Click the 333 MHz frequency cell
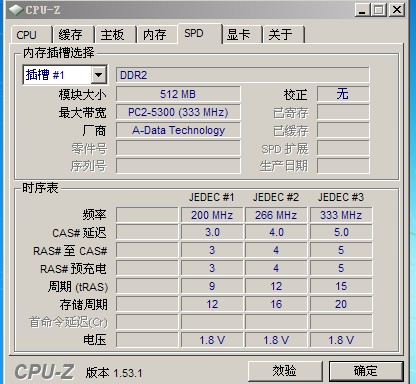The image size is (416, 384). (341, 215)
